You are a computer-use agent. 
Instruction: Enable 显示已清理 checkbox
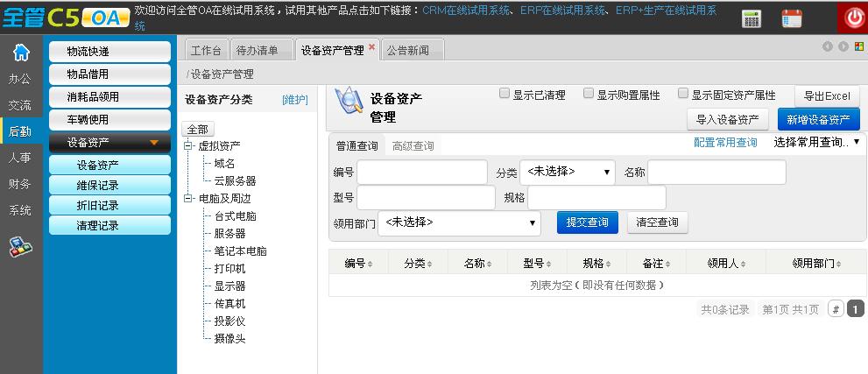505,94
